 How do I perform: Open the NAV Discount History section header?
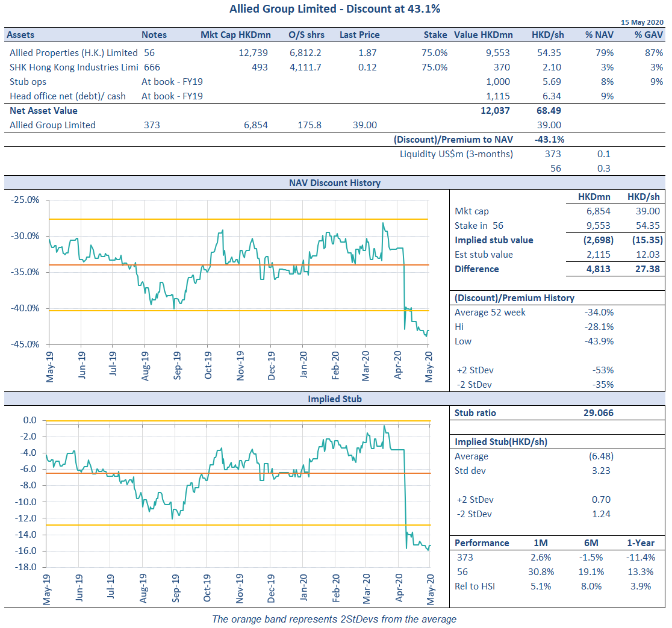(335, 182)
